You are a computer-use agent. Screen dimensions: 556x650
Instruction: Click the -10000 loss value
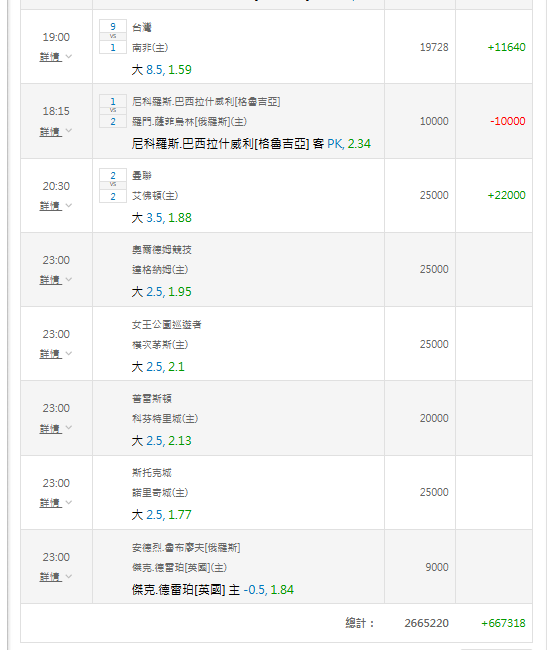(x=507, y=121)
